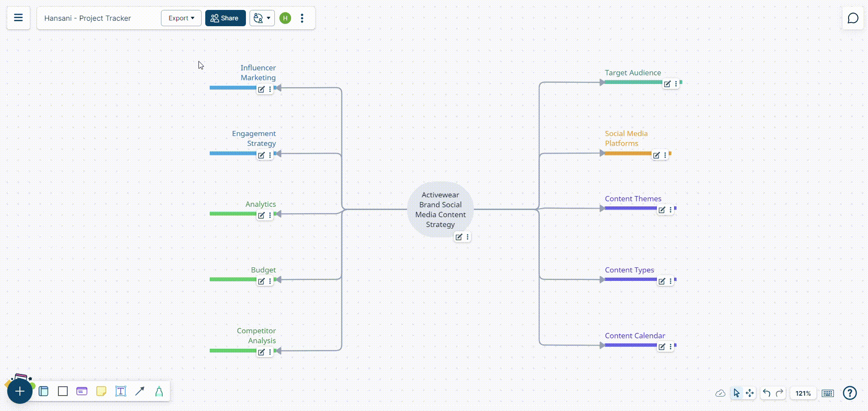Image resolution: width=868 pixels, height=411 pixels.
Task: Edit the Target Audience node
Action: (667, 84)
